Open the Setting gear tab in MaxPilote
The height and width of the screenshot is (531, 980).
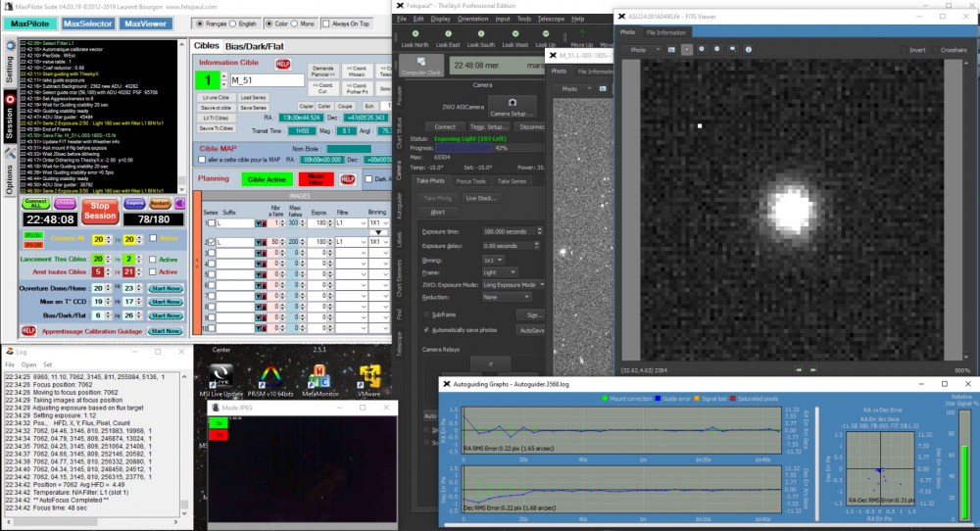pyautogui.click(x=10, y=63)
